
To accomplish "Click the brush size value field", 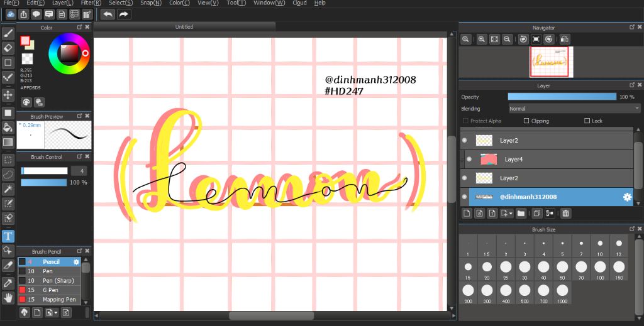I will coord(79,171).
